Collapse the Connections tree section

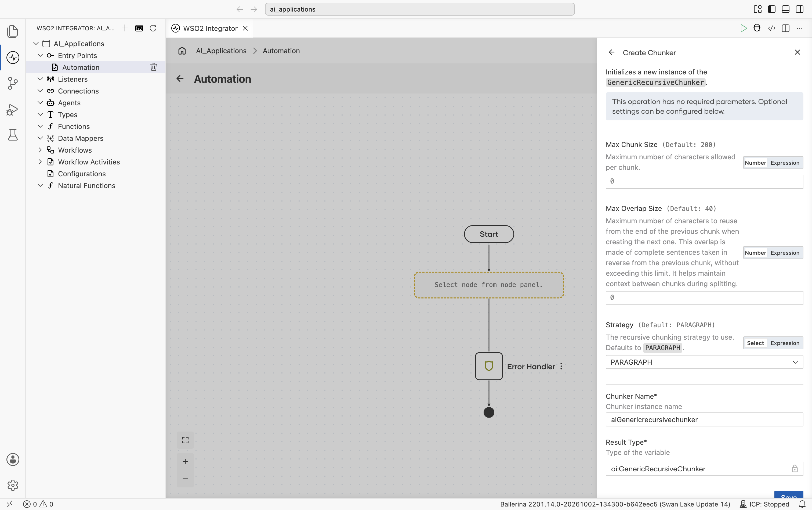tap(40, 91)
